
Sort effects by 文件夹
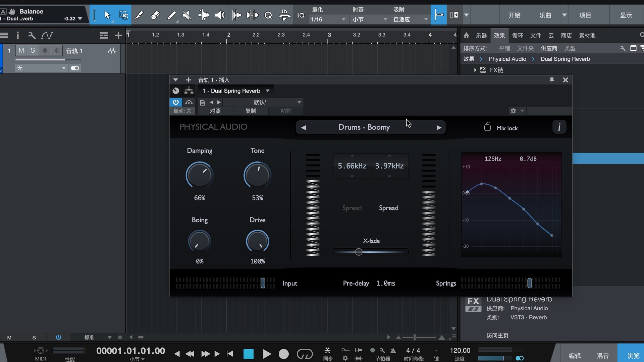[x=525, y=48]
